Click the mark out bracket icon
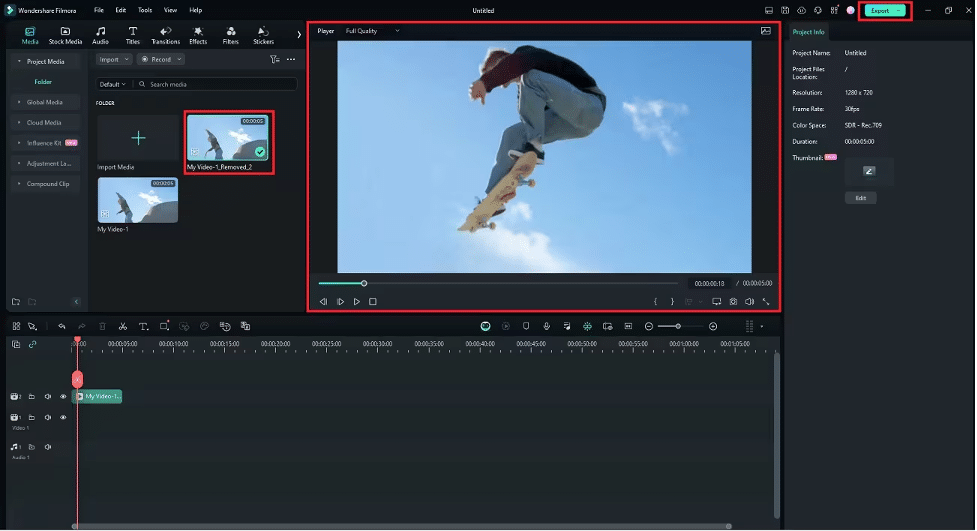This screenshot has height=531, width=977. click(672, 302)
